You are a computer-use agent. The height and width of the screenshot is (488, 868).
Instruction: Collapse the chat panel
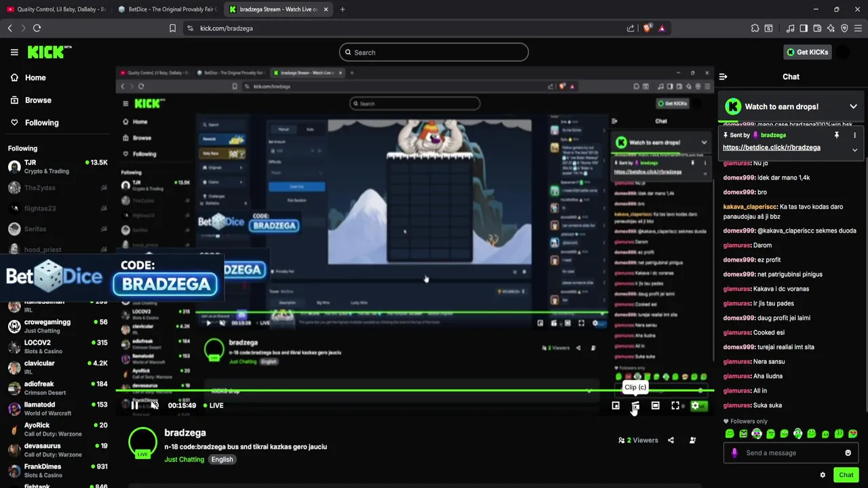pos(723,77)
